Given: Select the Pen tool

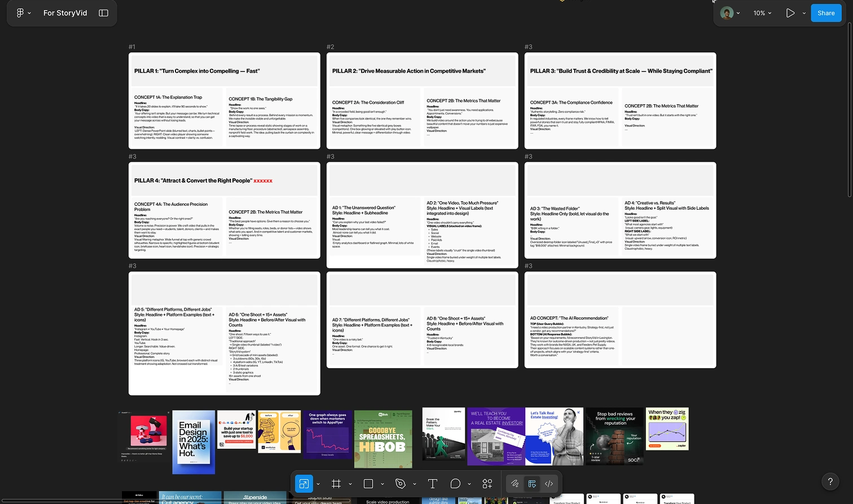Looking at the screenshot, I should [x=401, y=483].
